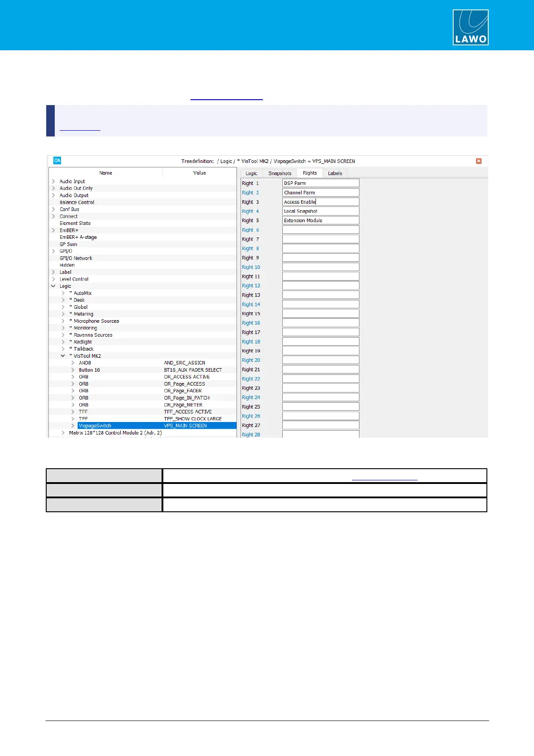Image resolution: width=534 pixels, height=756 pixels.
Task: Select Hidden tree item
Action: click(67, 265)
